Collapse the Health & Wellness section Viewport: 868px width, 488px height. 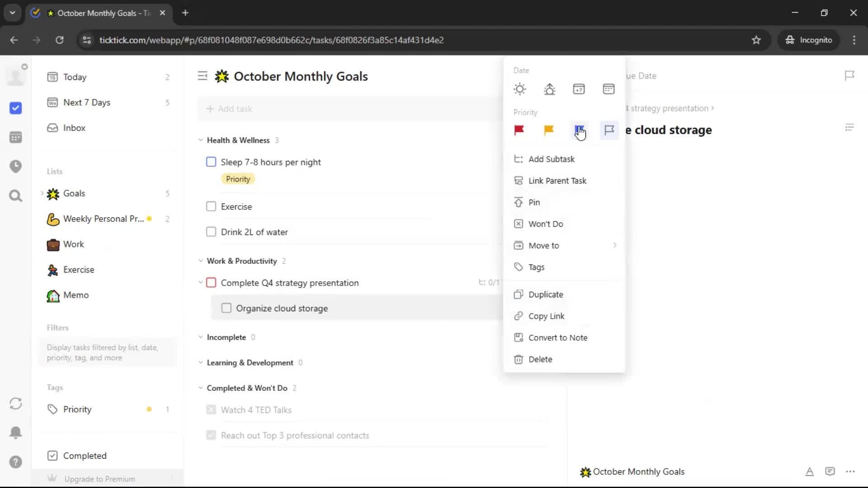tap(201, 140)
